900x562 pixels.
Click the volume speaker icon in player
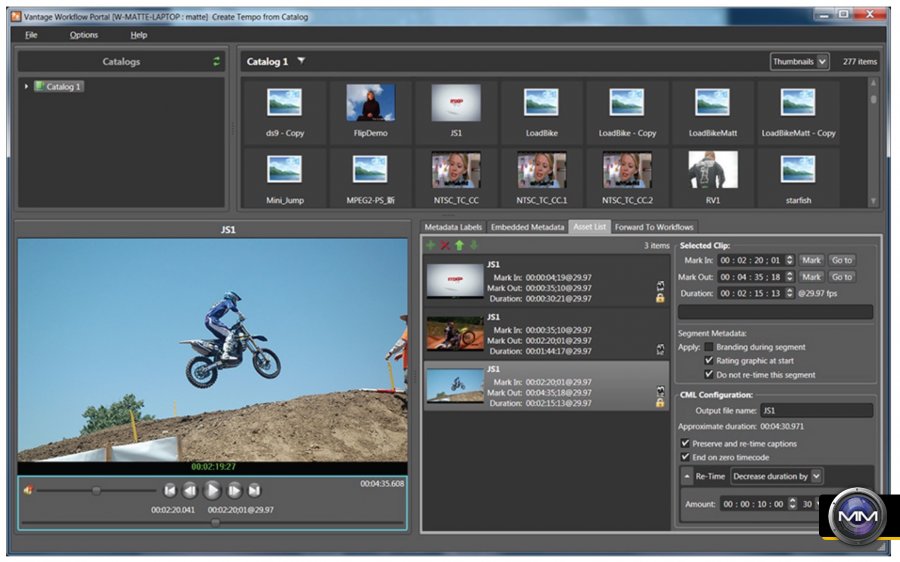(28, 490)
